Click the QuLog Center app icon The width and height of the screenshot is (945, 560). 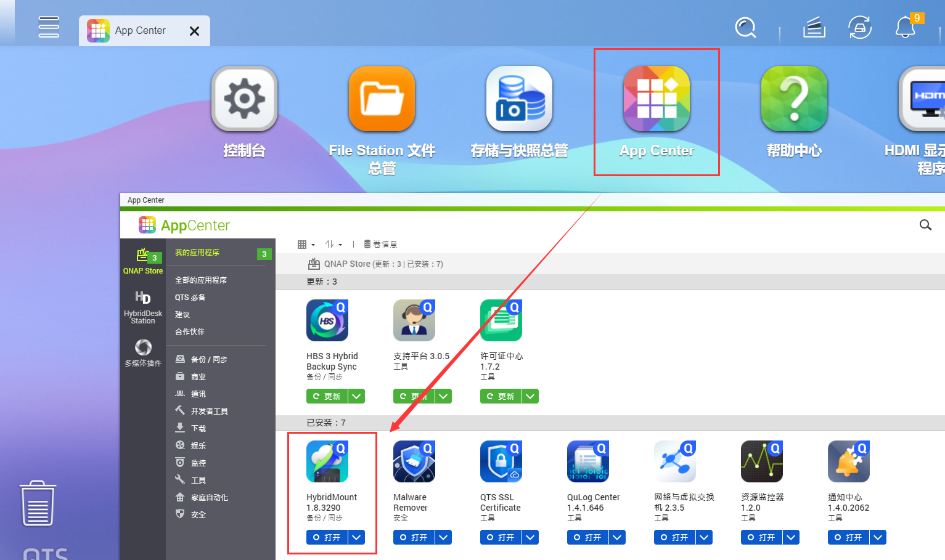tap(588, 461)
